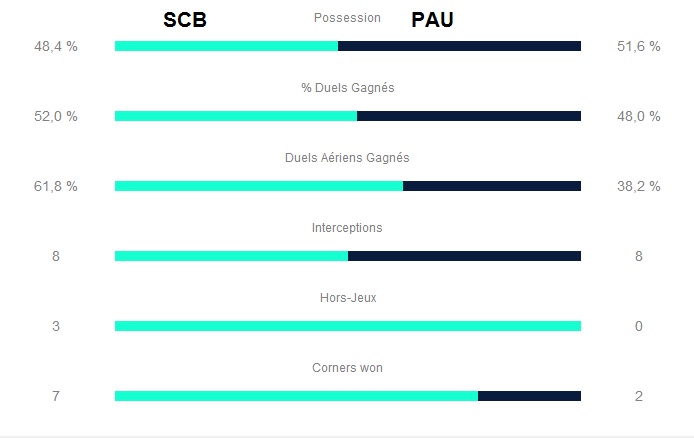This screenshot has height=438, width=694.
Task: Click the 48,4 % possession value
Action: pos(56,46)
